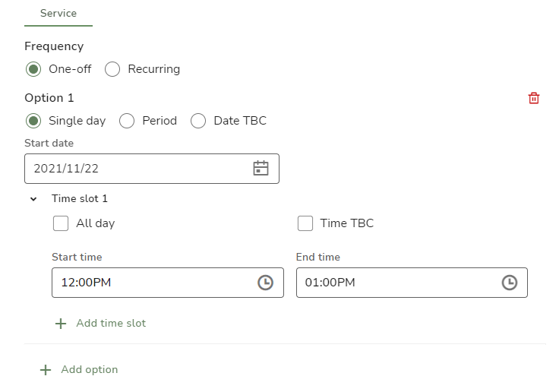This screenshot has height=392, width=559.
Task: Choose the Date TBC option
Action: pos(198,121)
